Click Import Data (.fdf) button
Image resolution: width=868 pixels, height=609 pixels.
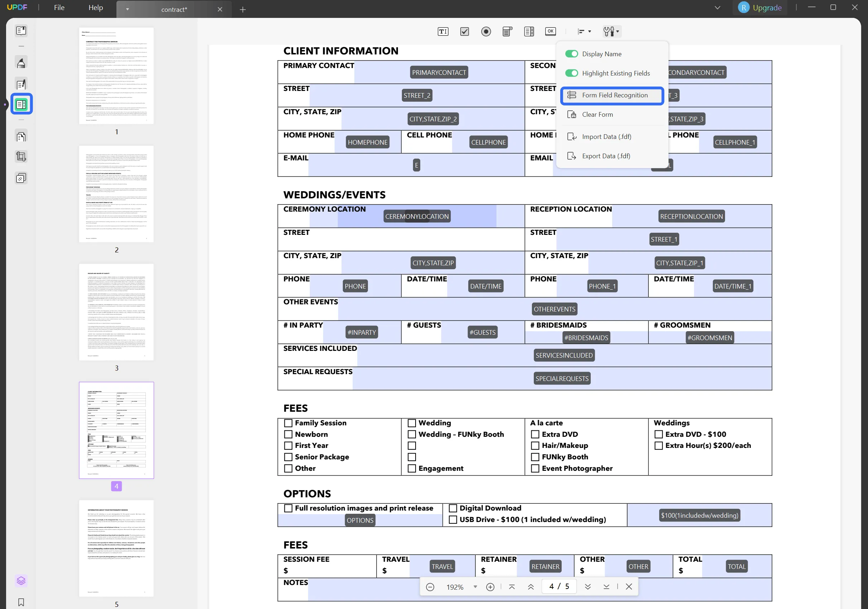(x=607, y=136)
